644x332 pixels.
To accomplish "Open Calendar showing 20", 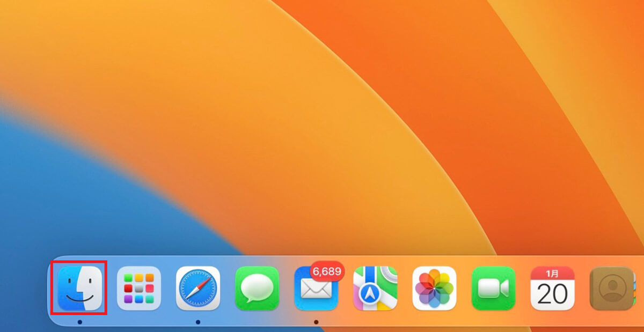I will click(552, 288).
